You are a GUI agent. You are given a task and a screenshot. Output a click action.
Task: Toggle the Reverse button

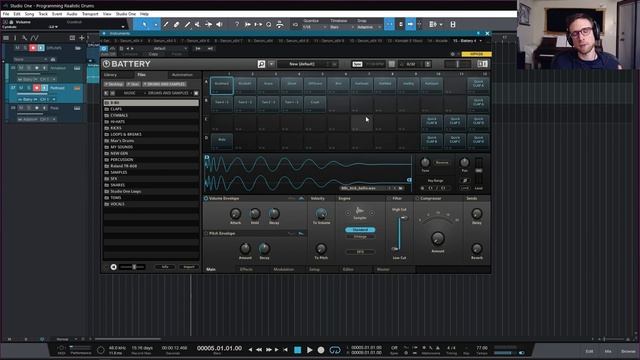[x=442, y=162]
